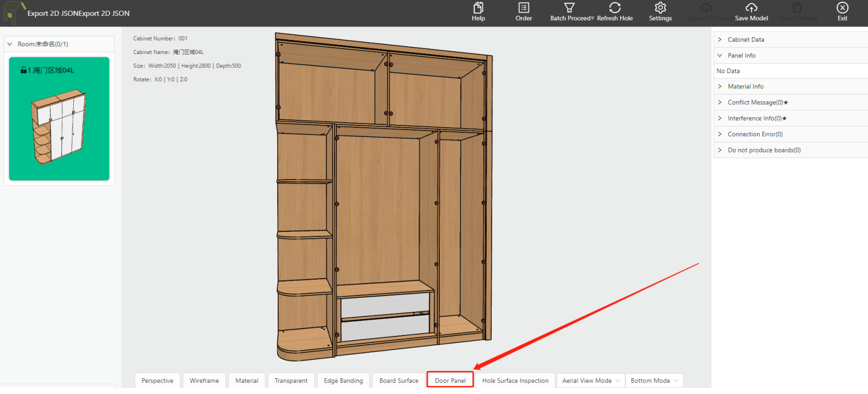The height and width of the screenshot is (394, 868).
Task: Click the Unlock Model icon
Action: pyautogui.click(x=797, y=8)
